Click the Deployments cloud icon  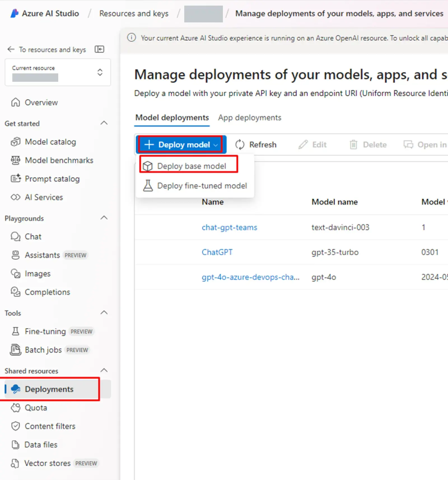click(x=16, y=389)
